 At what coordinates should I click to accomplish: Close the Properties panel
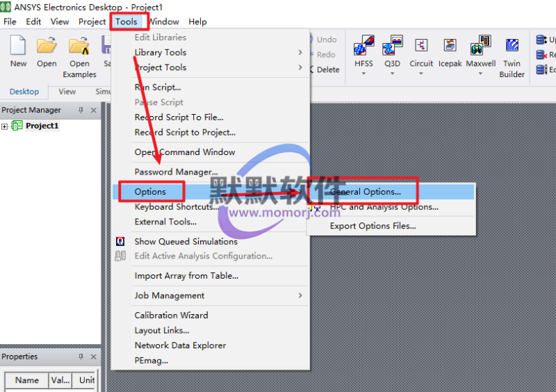[94, 357]
